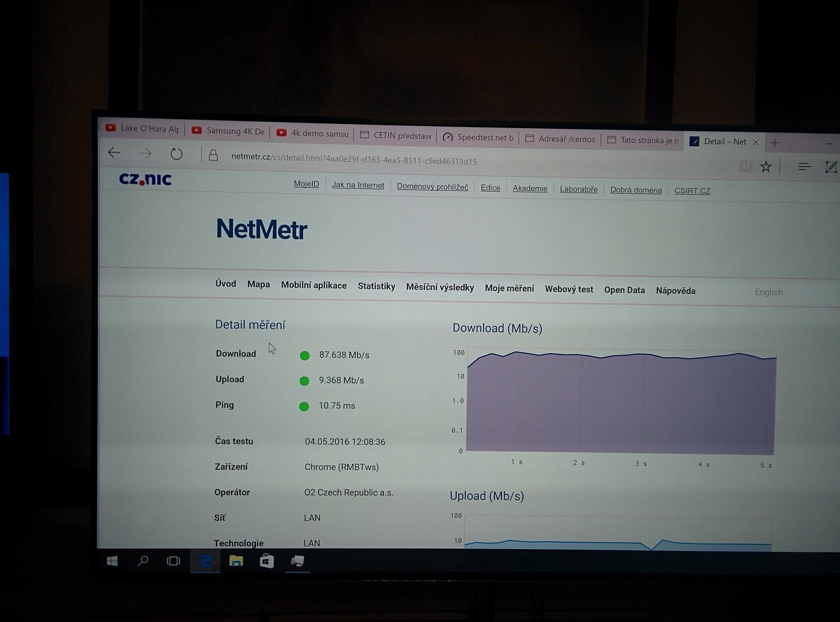Click the O2 Czech Republic a.s. operator
Screen dimensions: 840x622
tap(349, 493)
